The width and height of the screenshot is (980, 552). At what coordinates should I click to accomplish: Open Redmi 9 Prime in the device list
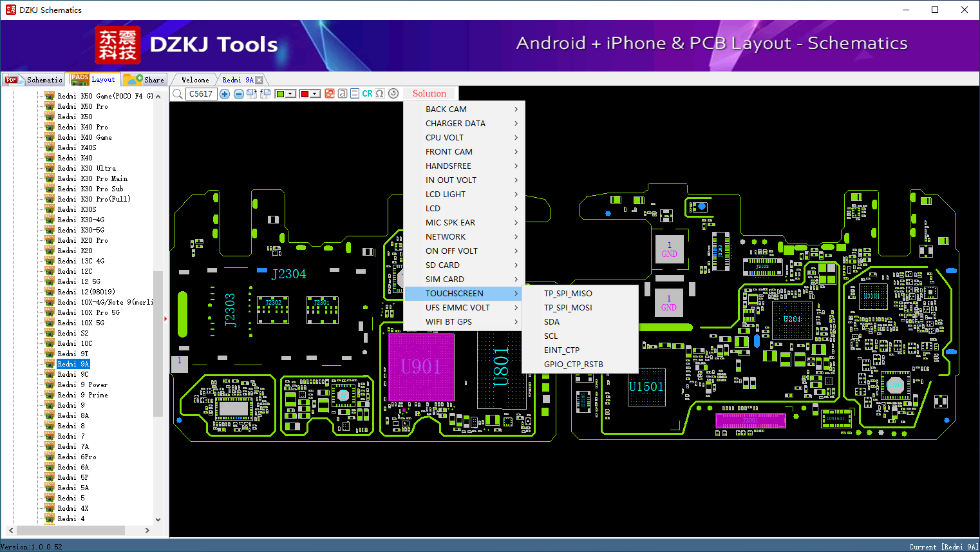click(82, 395)
